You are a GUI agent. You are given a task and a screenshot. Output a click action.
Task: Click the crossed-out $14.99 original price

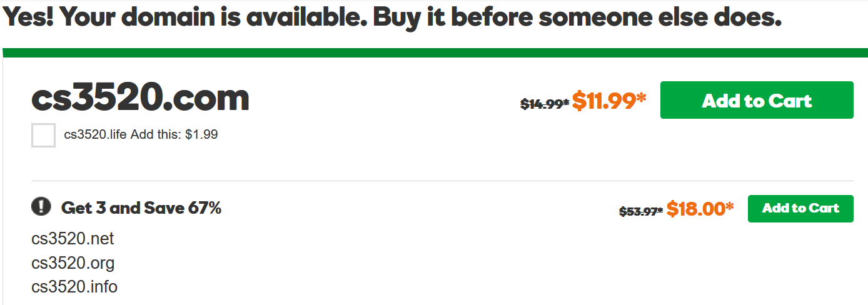click(542, 105)
